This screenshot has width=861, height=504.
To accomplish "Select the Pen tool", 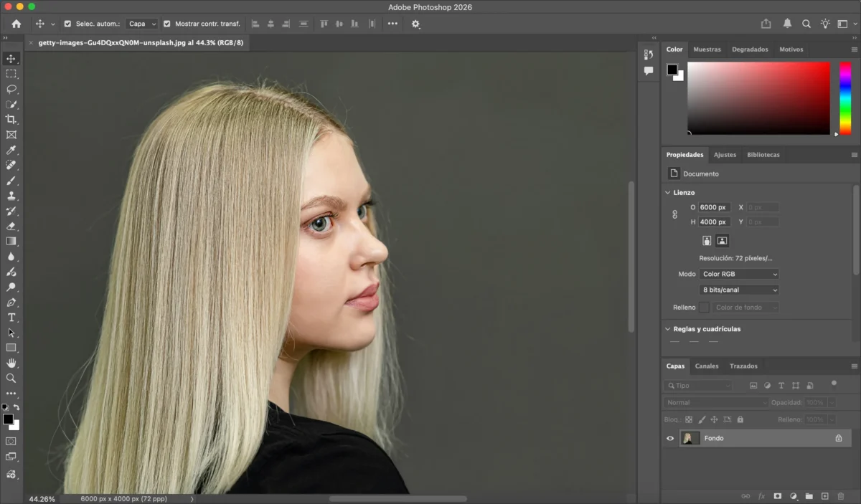I will click(11, 302).
